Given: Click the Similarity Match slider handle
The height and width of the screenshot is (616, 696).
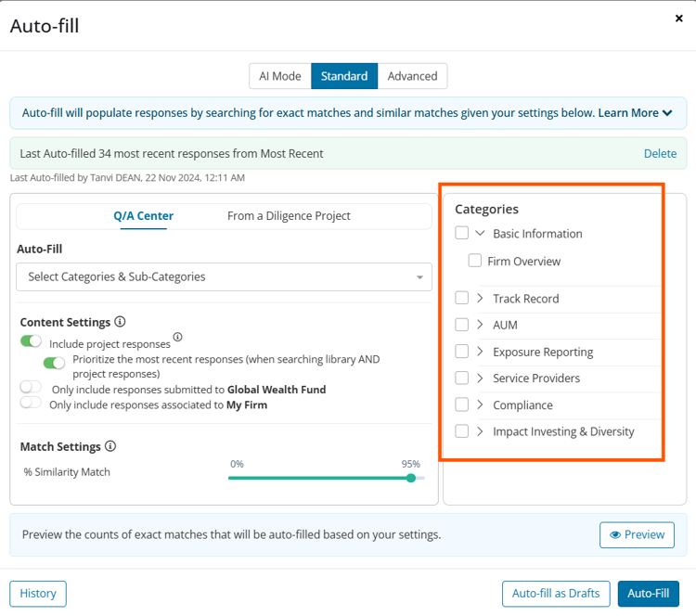Looking at the screenshot, I should click(x=411, y=478).
